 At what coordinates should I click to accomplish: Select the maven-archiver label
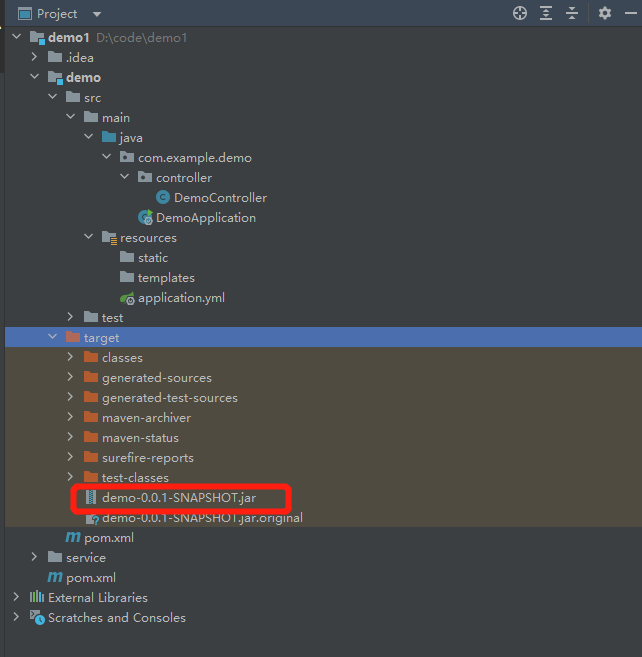pyautogui.click(x=146, y=418)
